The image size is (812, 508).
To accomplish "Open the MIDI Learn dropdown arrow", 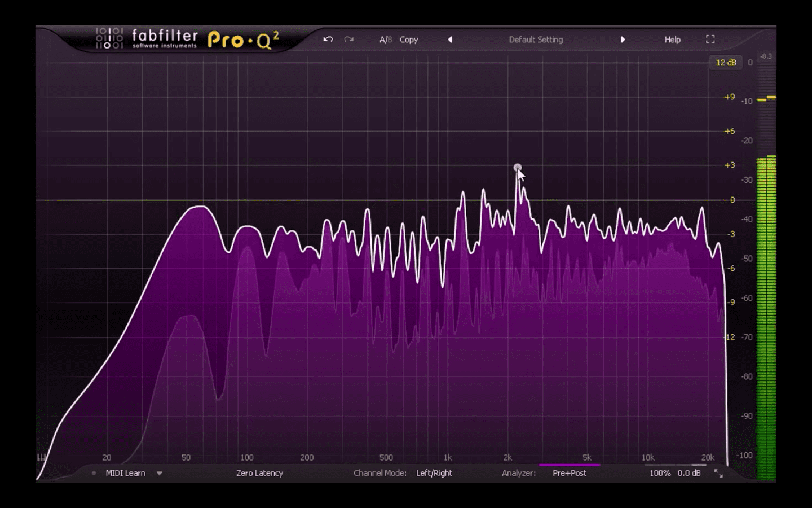I will [x=160, y=473].
